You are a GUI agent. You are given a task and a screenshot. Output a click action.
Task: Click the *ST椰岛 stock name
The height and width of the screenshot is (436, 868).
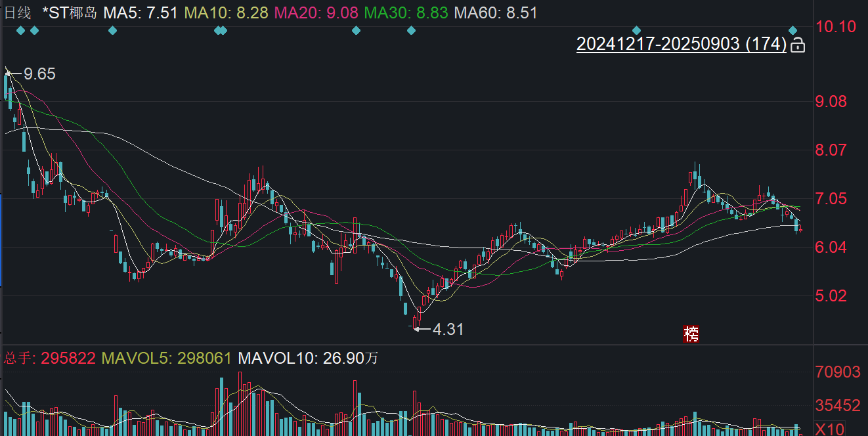69,12
